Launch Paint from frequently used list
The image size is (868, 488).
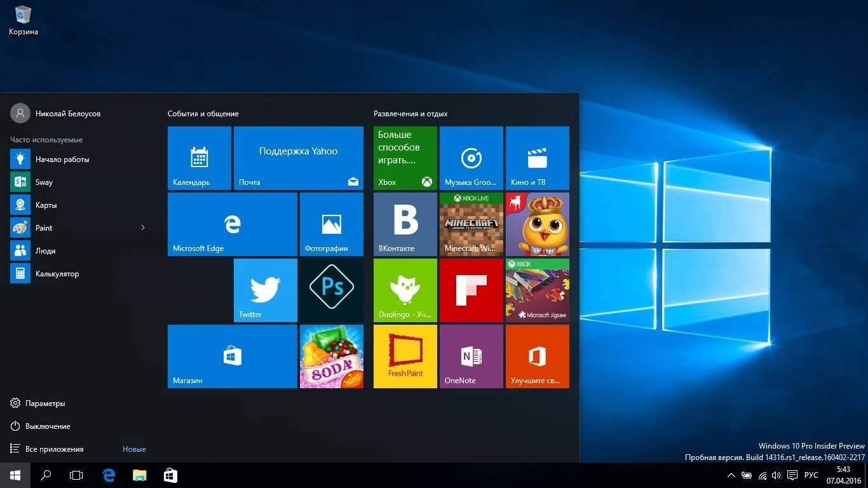coord(79,228)
